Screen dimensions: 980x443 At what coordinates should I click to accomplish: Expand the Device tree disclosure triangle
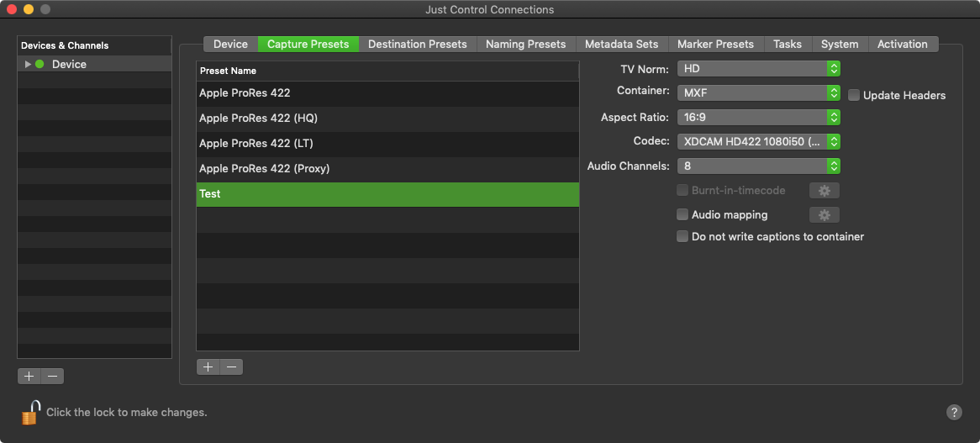(x=28, y=65)
